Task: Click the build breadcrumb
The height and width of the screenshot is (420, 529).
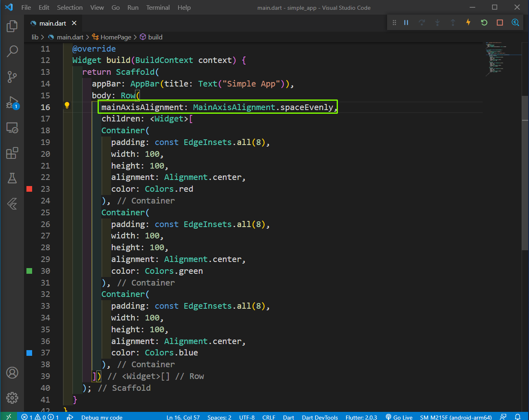Action: coord(155,37)
